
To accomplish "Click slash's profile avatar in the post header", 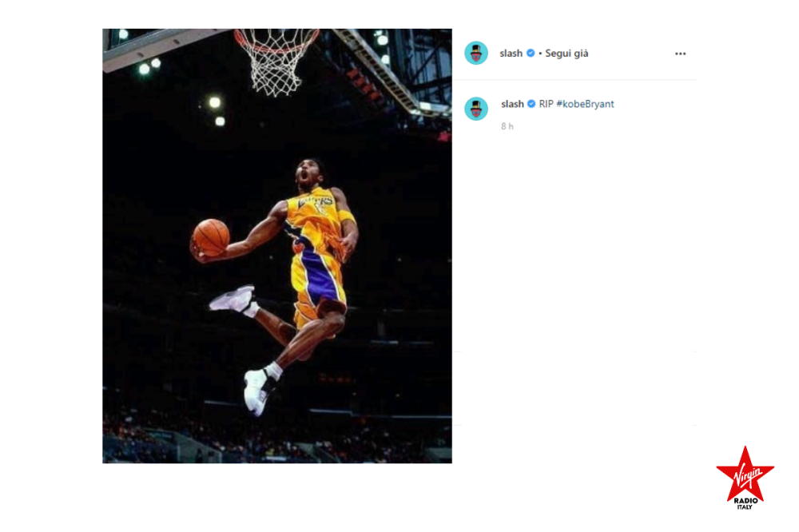I will [476, 53].
